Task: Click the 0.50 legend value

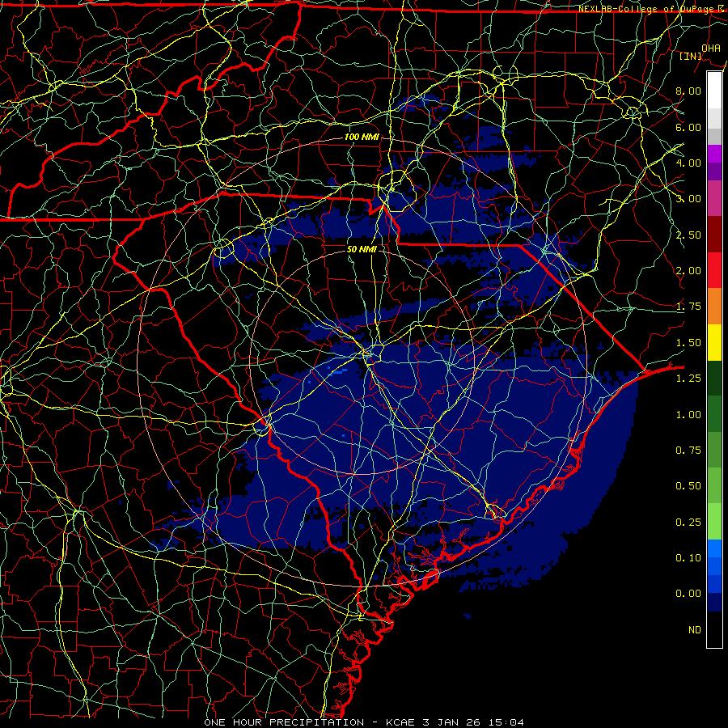Action: [x=688, y=486]
